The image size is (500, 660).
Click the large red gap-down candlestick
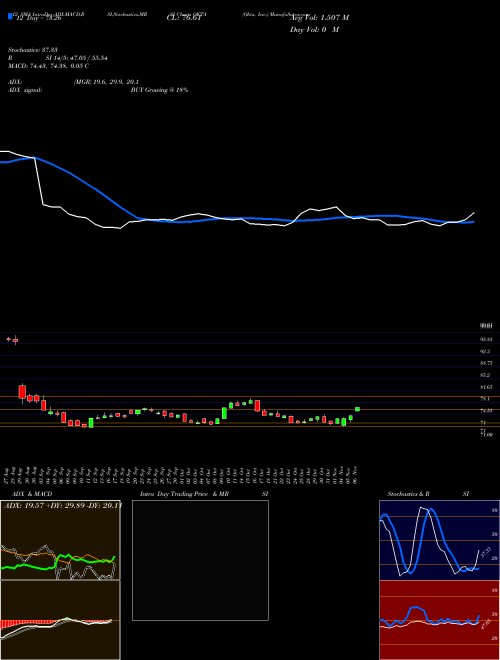tap(22, 392)
